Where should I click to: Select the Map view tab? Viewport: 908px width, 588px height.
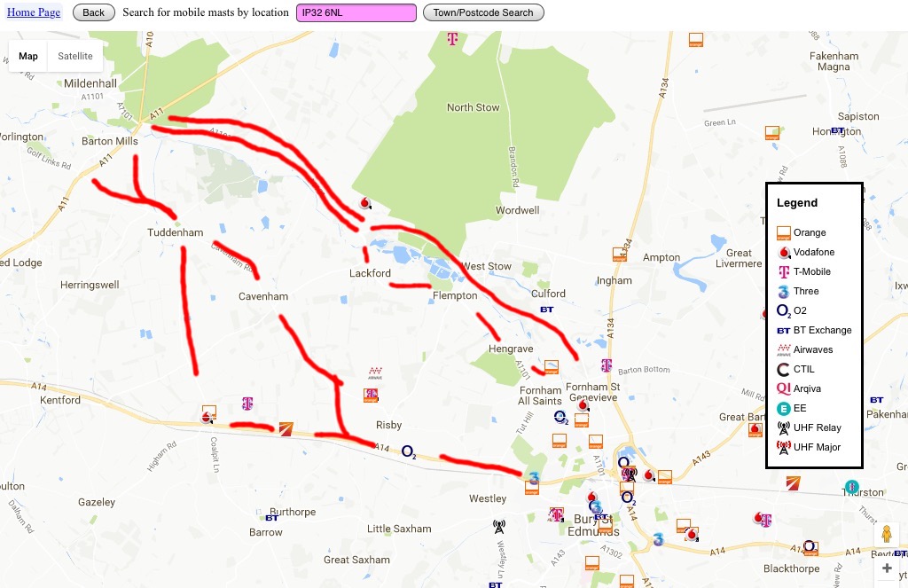[x=27, y=56]
